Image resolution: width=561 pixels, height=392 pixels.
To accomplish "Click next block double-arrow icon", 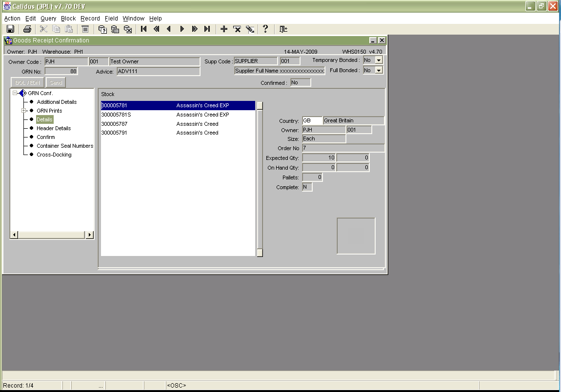I will coord(194,29).
